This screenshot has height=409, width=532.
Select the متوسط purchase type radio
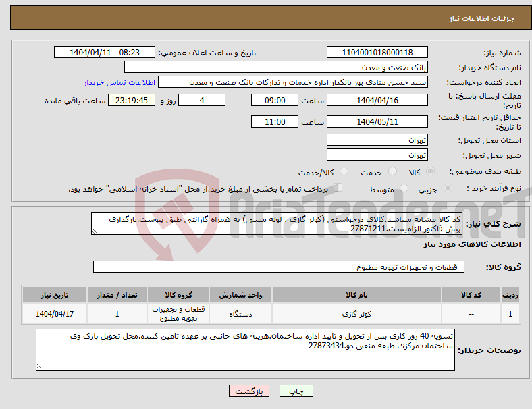[404, 188]
